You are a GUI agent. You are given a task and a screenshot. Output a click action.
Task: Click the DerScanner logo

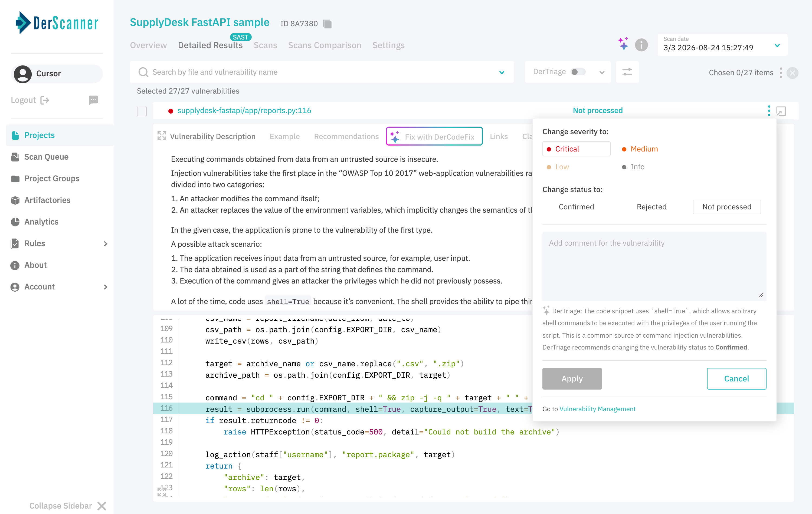57,23
